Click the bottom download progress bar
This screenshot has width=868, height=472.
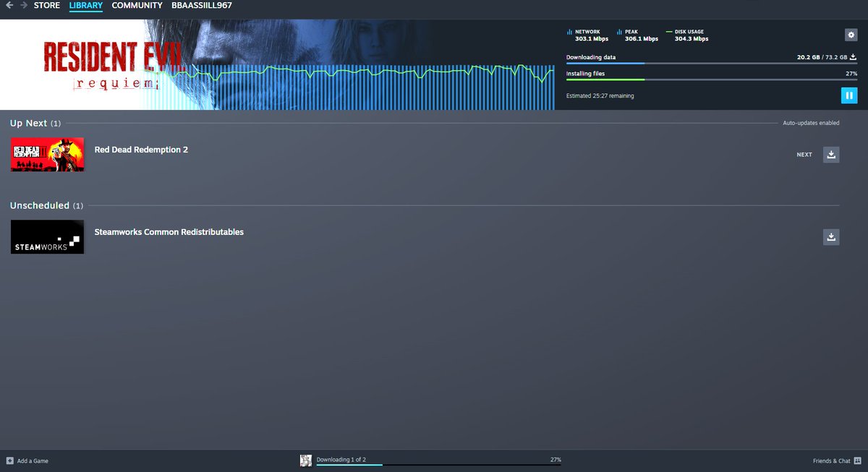pos(438,465)
